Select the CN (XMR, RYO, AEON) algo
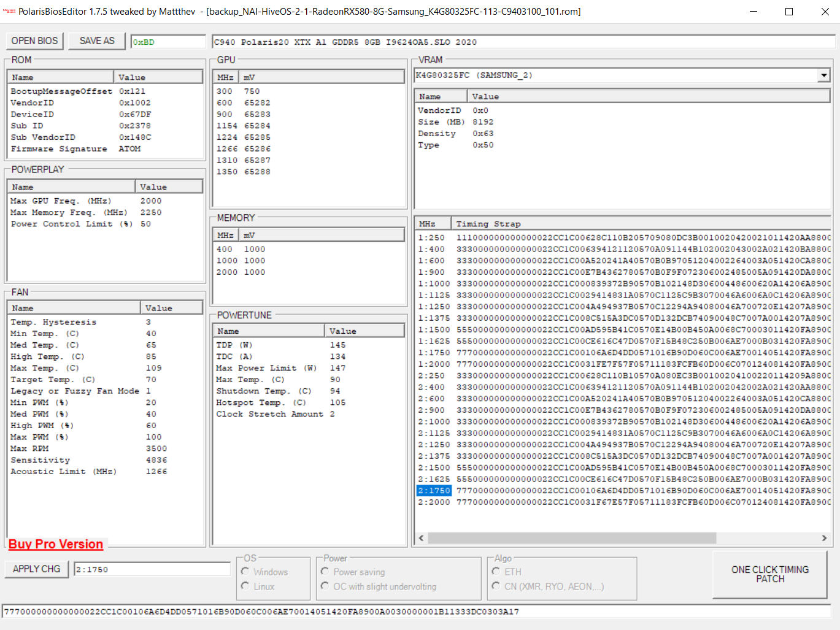Screen dimensions: 840x630 496,586
